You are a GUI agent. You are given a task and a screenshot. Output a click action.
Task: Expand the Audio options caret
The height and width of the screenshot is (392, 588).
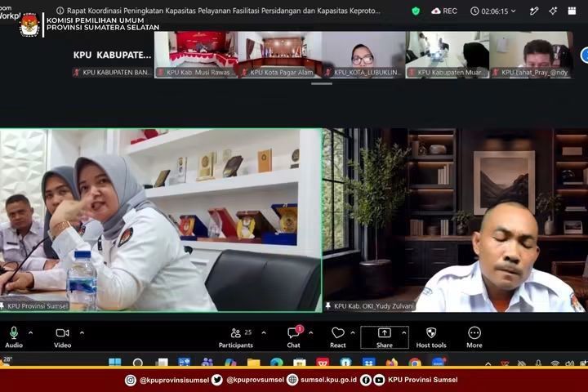coord(30,332)
